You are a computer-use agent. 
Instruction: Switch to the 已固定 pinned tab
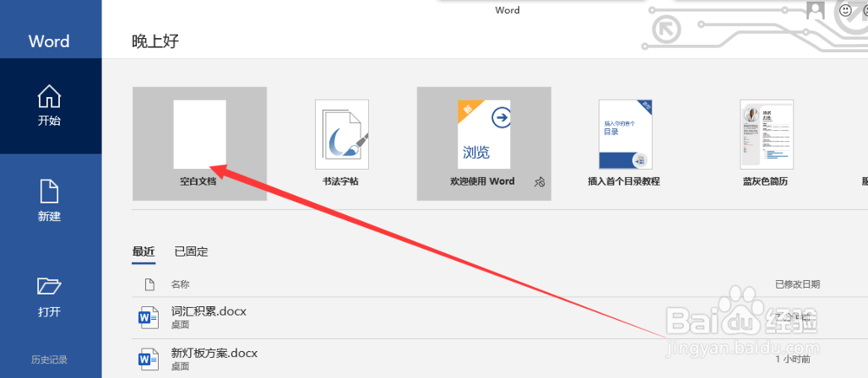tap(191, 251)
